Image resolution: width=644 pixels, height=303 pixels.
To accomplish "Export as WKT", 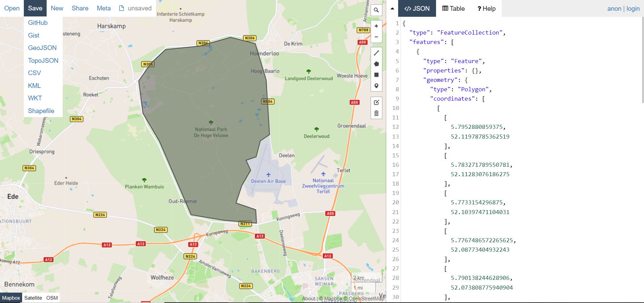I will tap(35, 98).
